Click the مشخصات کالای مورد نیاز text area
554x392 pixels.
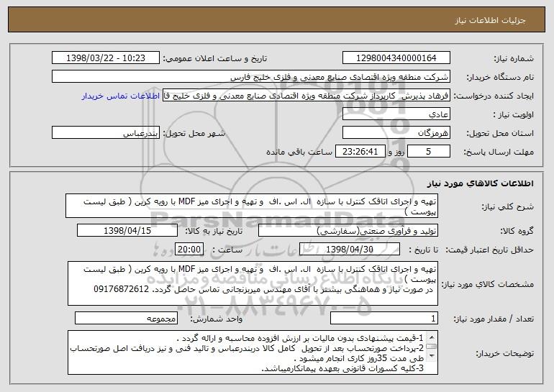[253, 283]
